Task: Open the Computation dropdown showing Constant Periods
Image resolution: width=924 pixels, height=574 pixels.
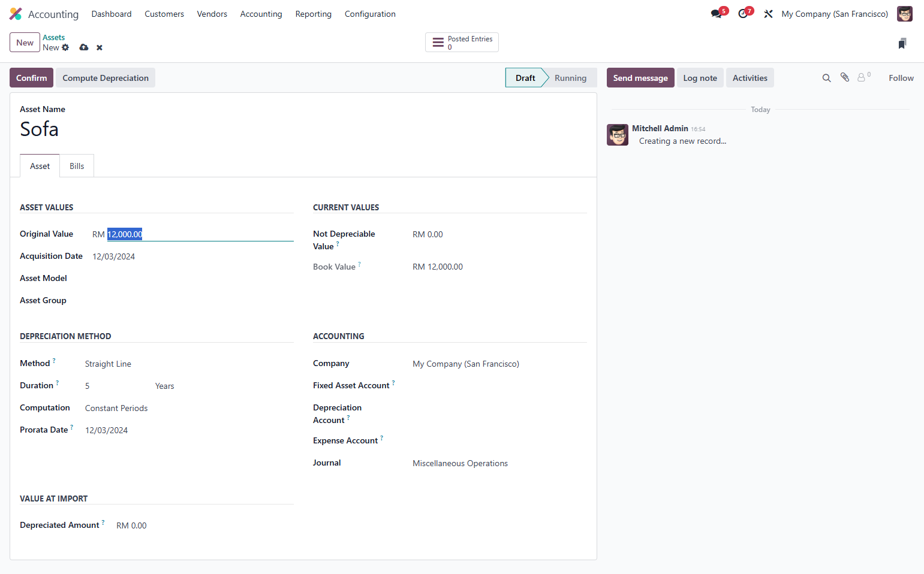Action: tap(189, 408)
